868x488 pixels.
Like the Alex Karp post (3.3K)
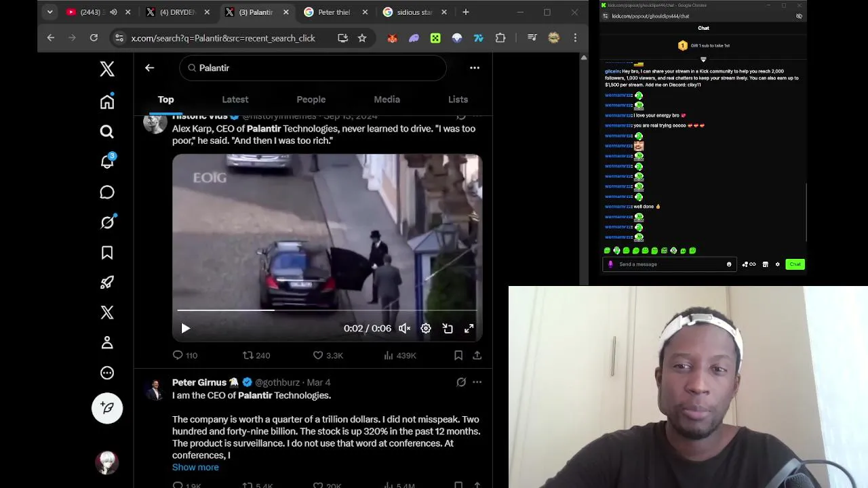point(328,355)
